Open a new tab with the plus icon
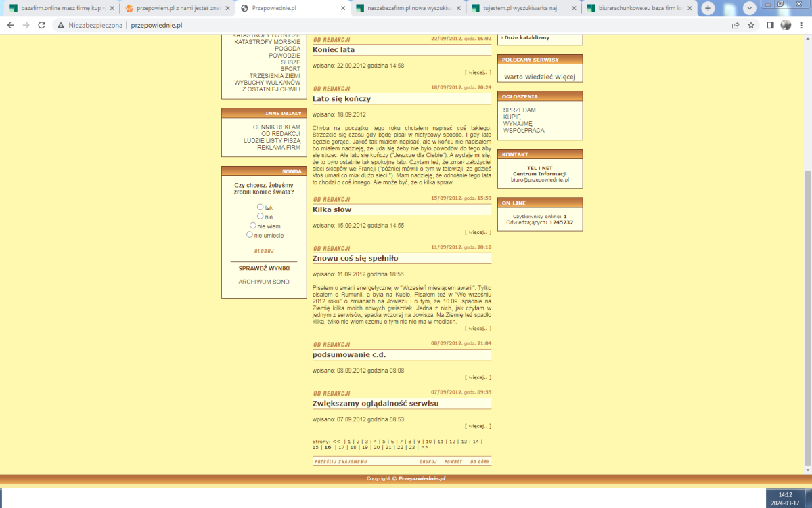The height and width of the screenshot is (508, 812). [x=708, y=8]
